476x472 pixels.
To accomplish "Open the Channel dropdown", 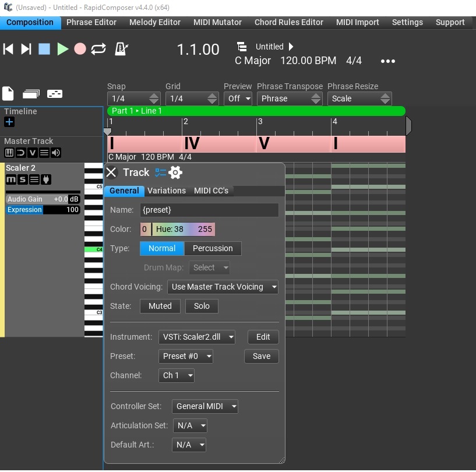I will point(176,375).
